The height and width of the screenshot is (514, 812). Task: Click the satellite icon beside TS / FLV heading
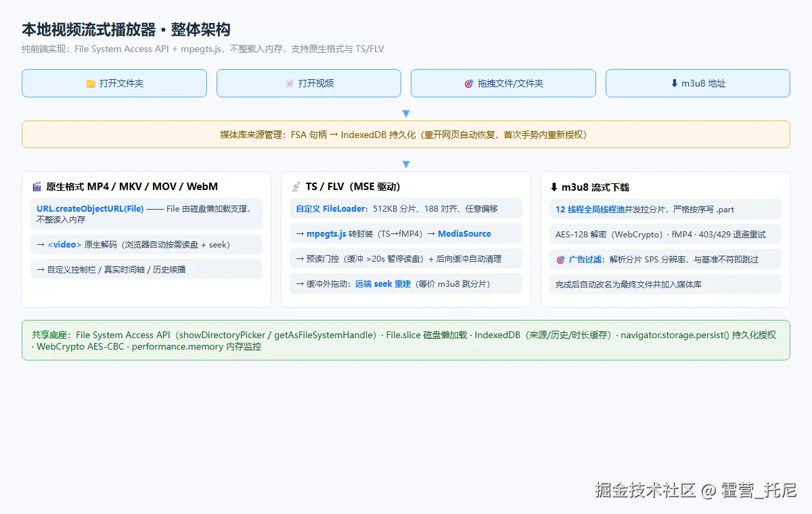(x=296, y=187)
